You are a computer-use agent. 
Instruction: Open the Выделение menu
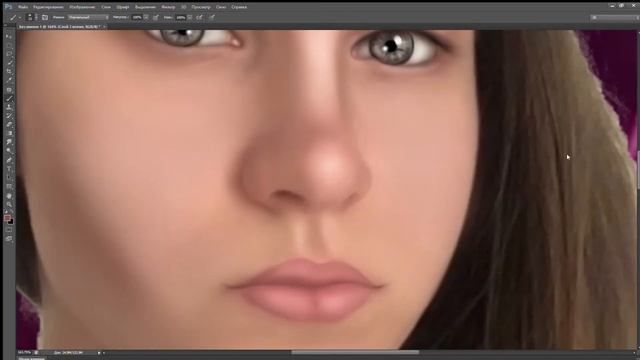145,7
